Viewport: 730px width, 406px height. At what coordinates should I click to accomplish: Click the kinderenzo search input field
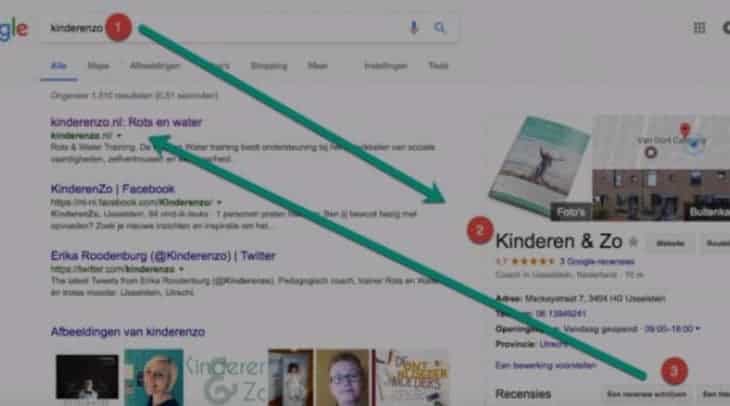223,28
